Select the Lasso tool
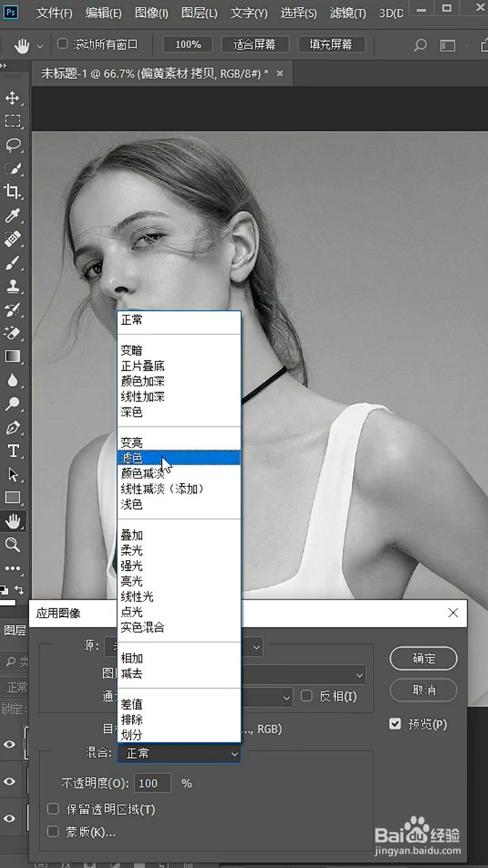This screenshot has height=868, width=488. 12,145
